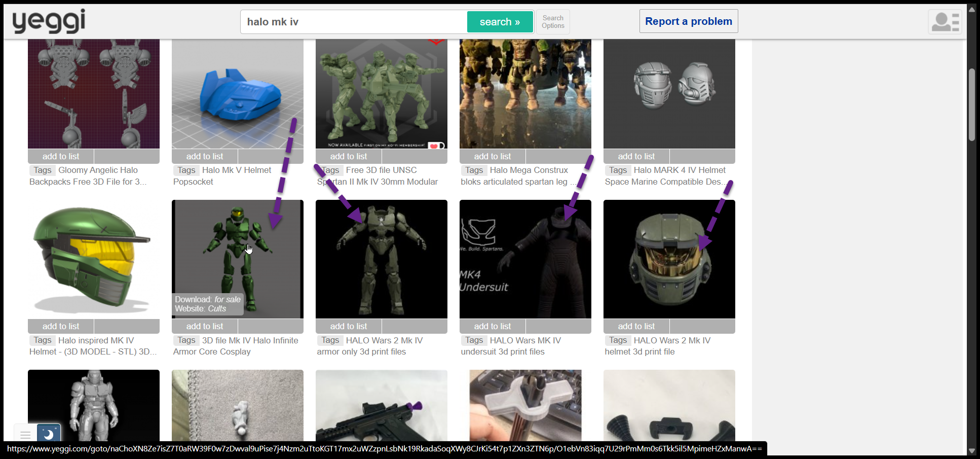The image size is (980, 459).
Task: Open the olive HALO Wars 2 helmet thumbnail
Action: [x=669, y=259]
